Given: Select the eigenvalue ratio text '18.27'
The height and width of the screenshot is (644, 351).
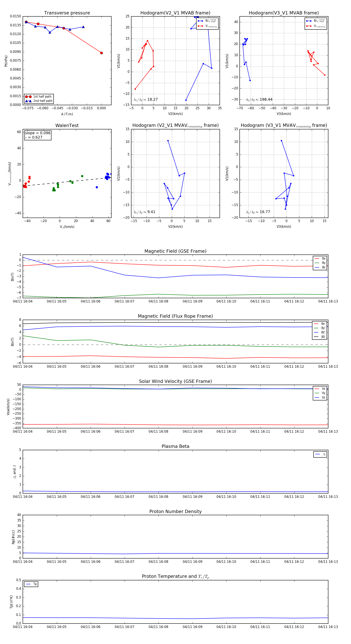Looking at the screenshot, I should point(152,100).
